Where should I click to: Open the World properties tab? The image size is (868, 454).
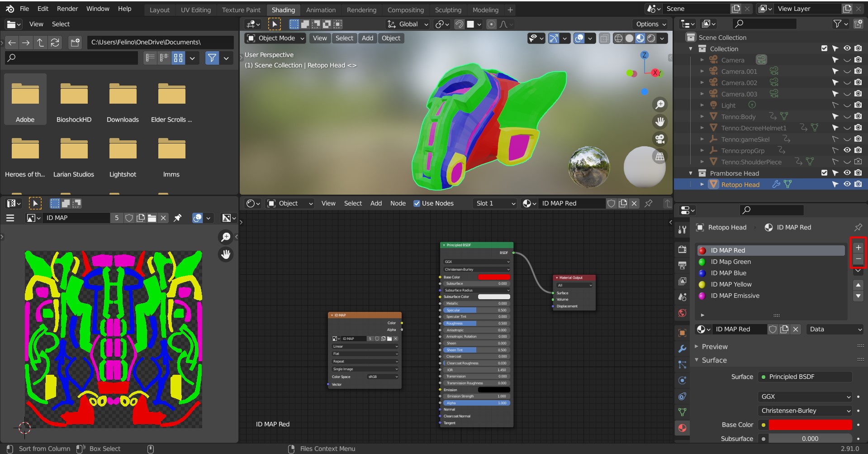pyautogui.click(x=682, y=313)
